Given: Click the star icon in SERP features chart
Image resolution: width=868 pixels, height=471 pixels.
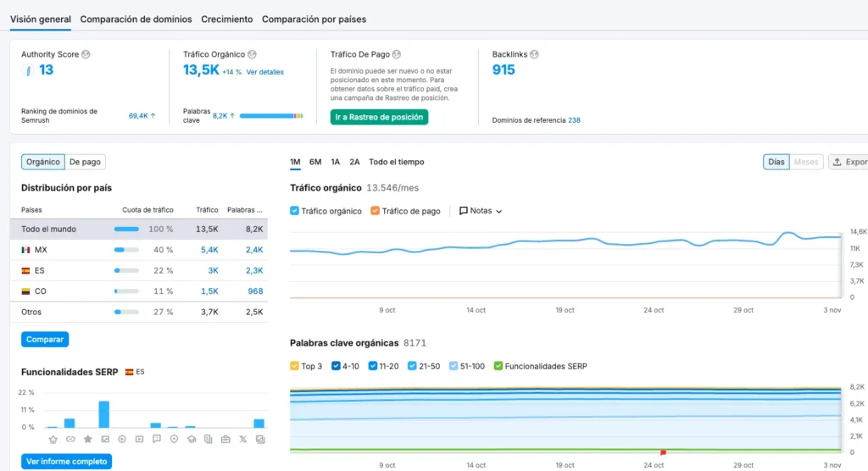Looking at the screenshot, I should point(87,439).
